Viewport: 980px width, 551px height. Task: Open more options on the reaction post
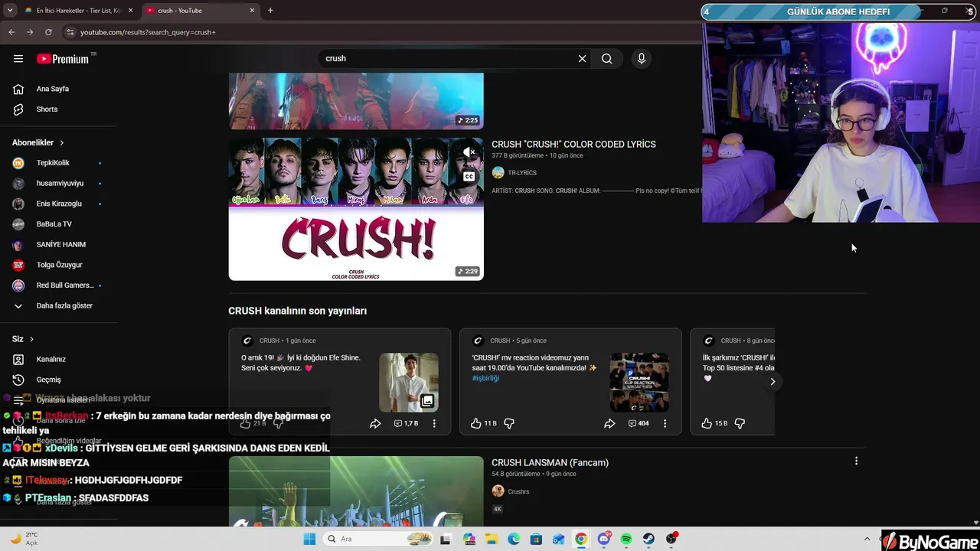coord(665,423)
